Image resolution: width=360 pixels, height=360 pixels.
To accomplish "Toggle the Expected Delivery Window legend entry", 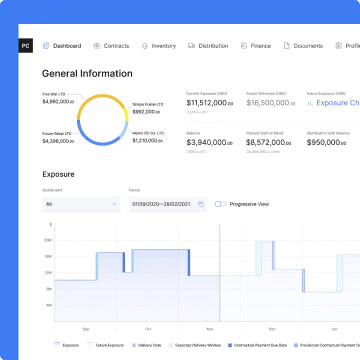I will tap(195, 345).
